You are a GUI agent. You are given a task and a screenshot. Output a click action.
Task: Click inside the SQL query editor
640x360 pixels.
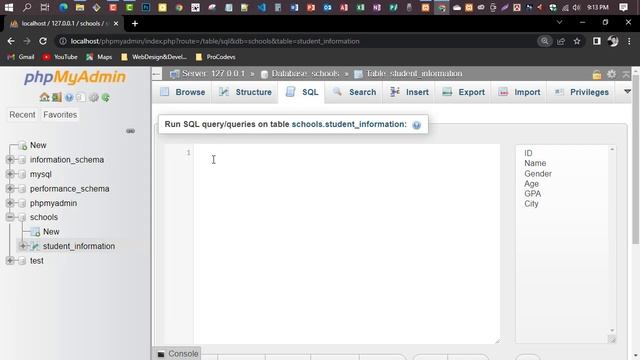347,244
